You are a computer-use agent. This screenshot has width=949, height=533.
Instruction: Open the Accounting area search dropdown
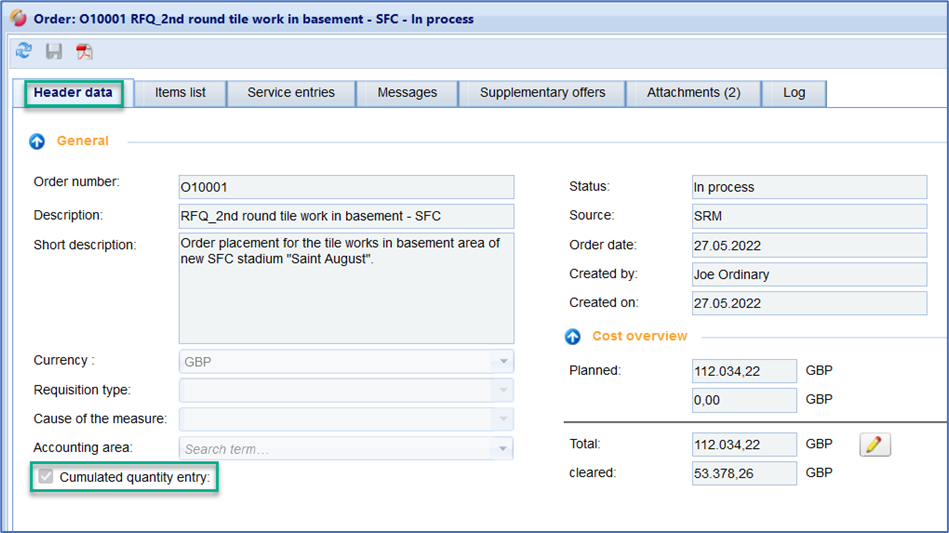pos(504,449)
